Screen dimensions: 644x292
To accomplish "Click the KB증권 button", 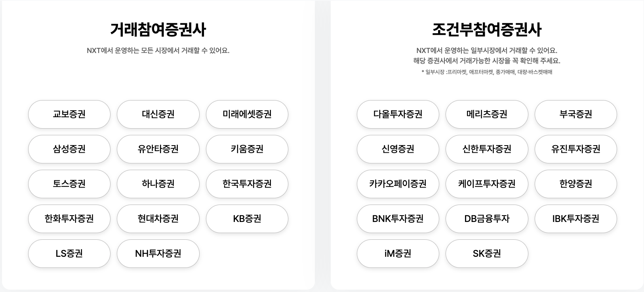I will click(x=247, y=219).
